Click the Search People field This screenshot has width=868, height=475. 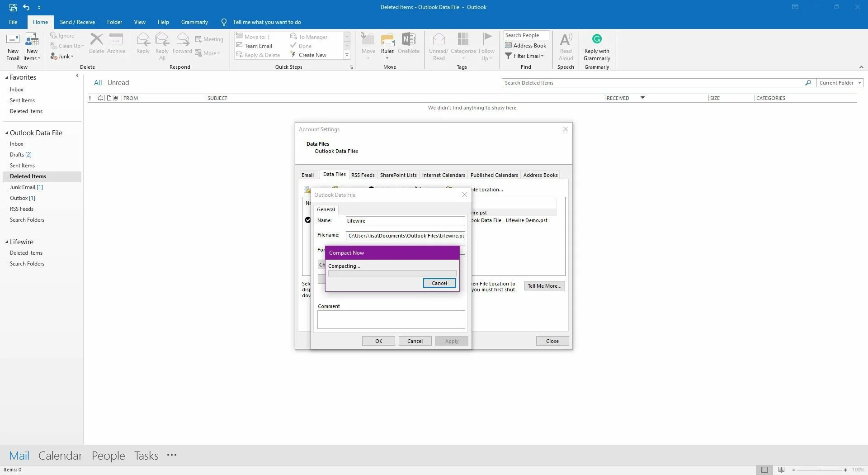click(x=526, y=35)
